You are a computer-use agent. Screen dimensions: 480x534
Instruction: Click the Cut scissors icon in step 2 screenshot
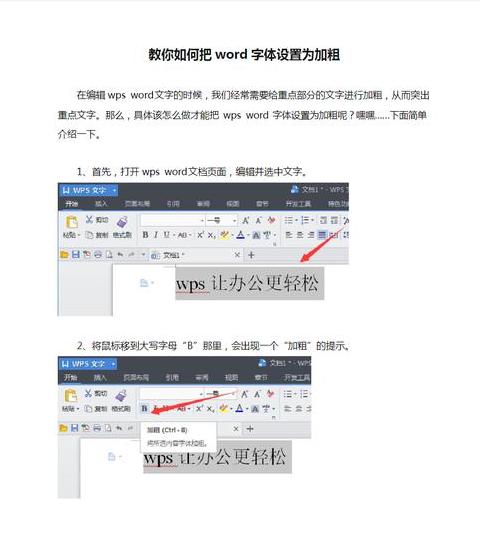88,394
